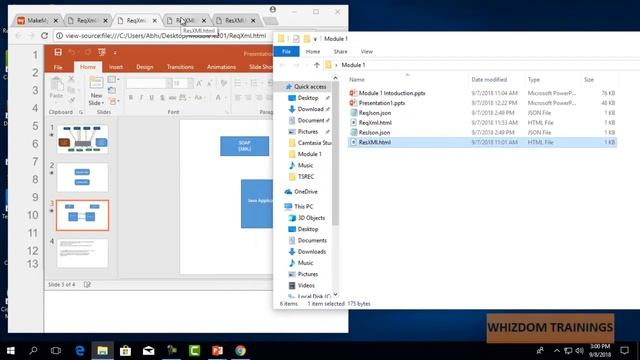Select ReqJson.json file
Image resolution: width=640 pixels, height=360 pixels.
point(375,113)
